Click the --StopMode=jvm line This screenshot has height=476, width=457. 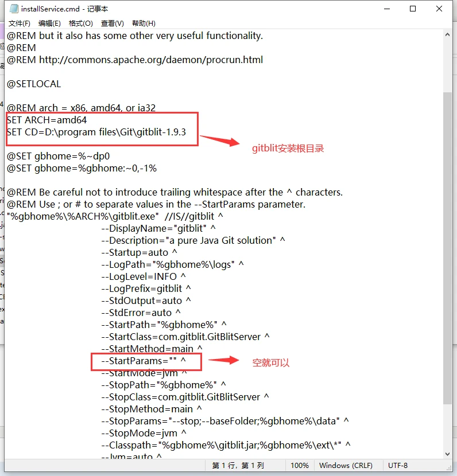144,433
